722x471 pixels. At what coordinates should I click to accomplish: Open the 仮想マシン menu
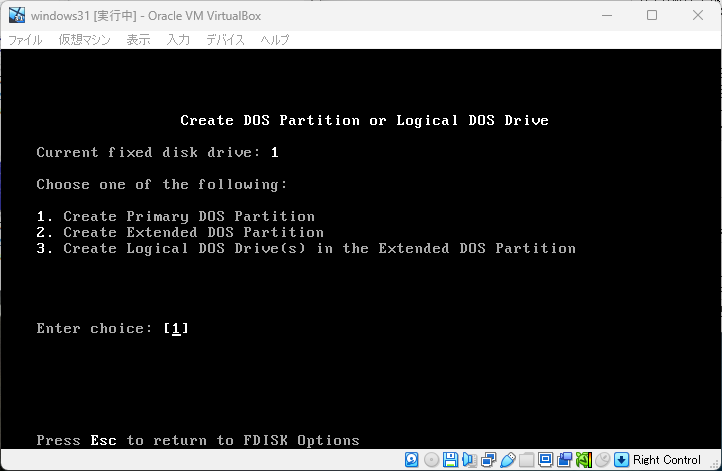[x=85, y=40]
